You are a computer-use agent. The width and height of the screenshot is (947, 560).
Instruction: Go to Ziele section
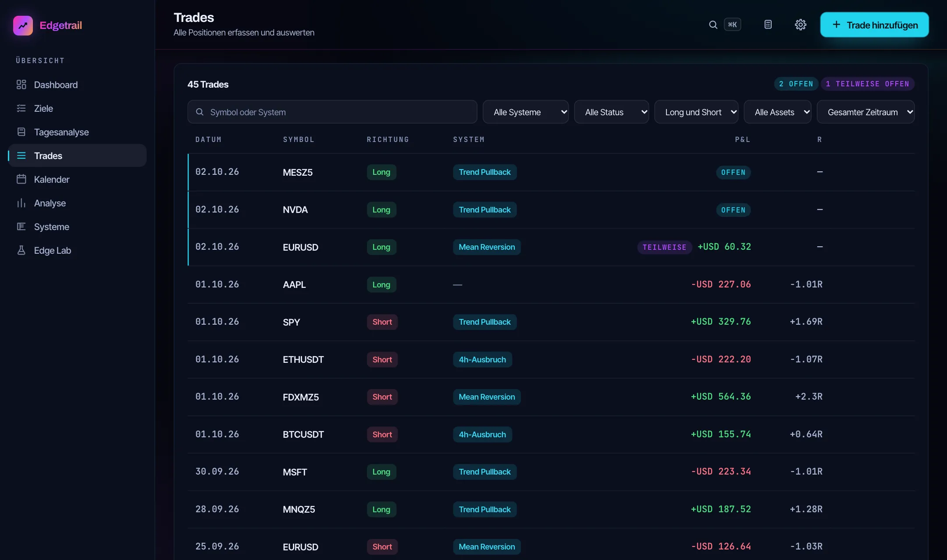77,108
